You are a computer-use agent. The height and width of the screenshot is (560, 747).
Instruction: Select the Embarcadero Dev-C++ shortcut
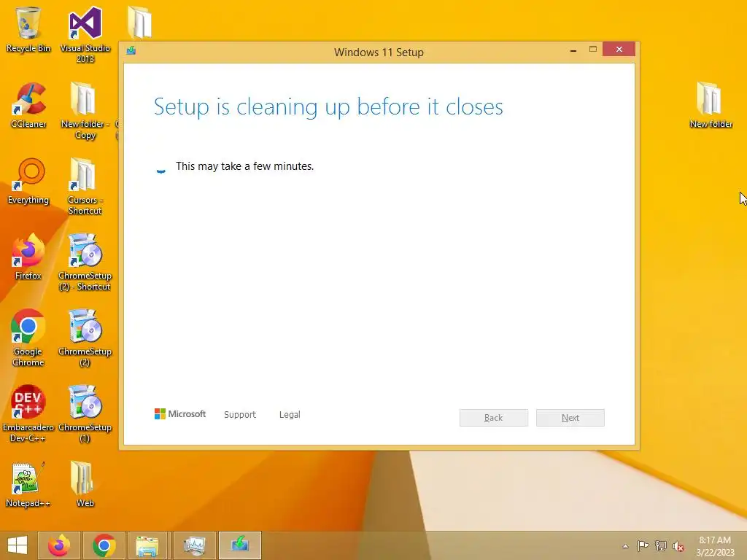28,414
